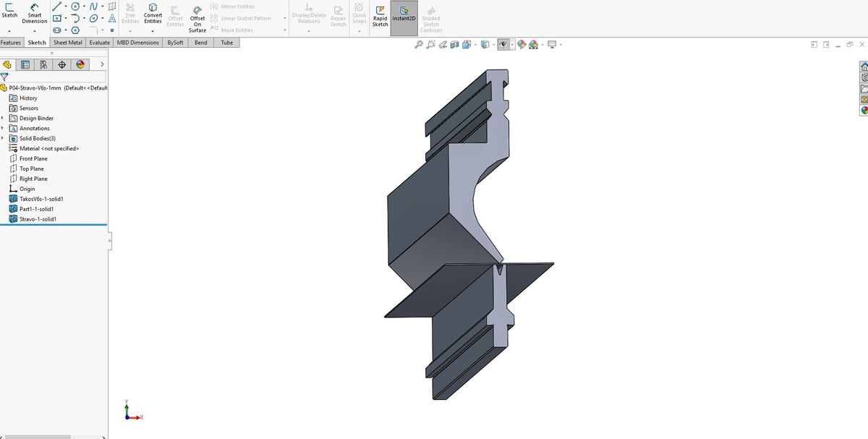Expand the Annotations node
Viewport: 868px width, 439px height.
coord(3,129)
